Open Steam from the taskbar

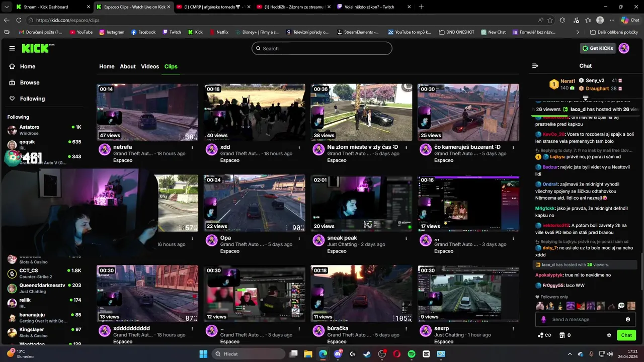tap(367, 354)
